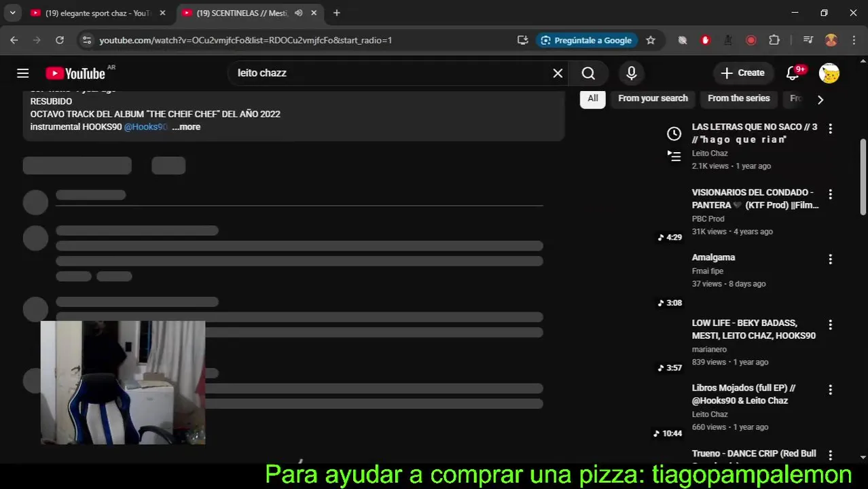Open the @Hooks90 channel link
Viewport: 868px width, 489px height.
[x=145, y=127]
